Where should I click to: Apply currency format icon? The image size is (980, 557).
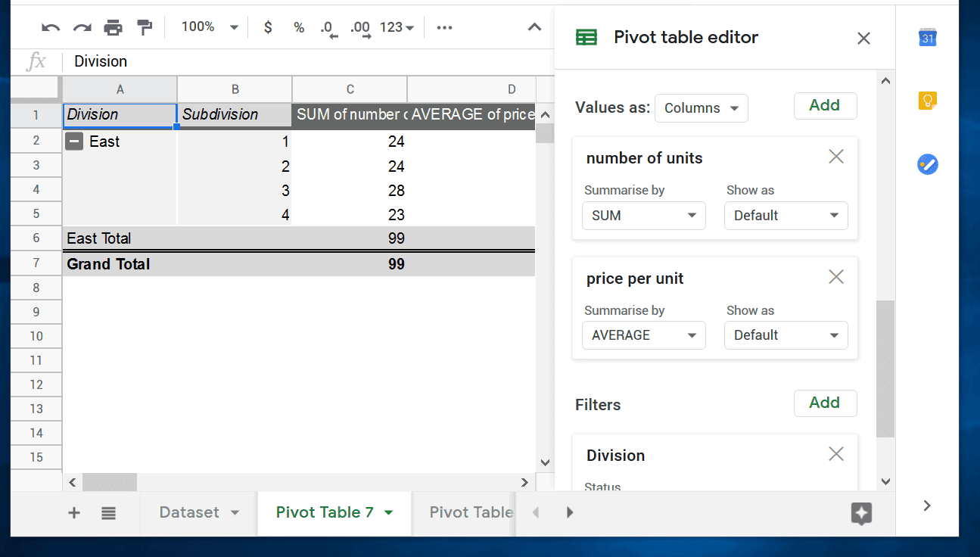point(267,27)
